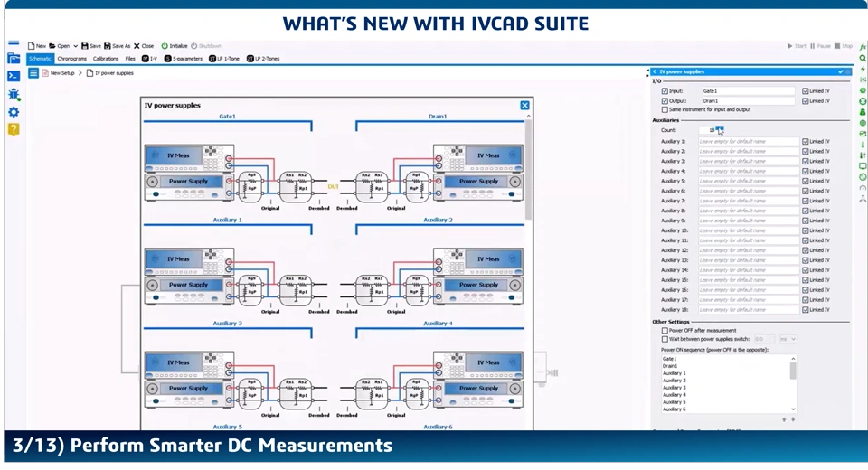868x470 pixels.
Task: Open the Calibrations tab
Action: [106, 59]
